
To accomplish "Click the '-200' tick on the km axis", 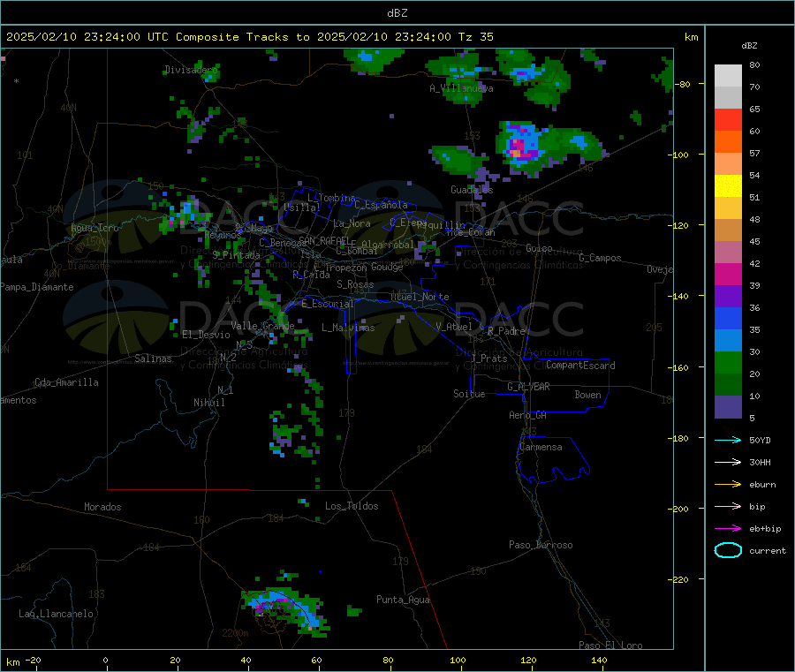I will pyautogui.click(x=680, y=509).
